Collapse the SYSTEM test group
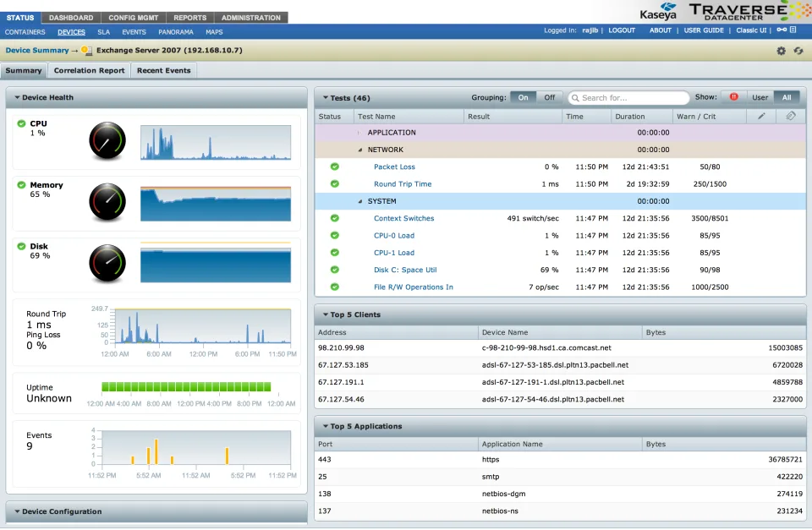 click(x=360, y=201)
